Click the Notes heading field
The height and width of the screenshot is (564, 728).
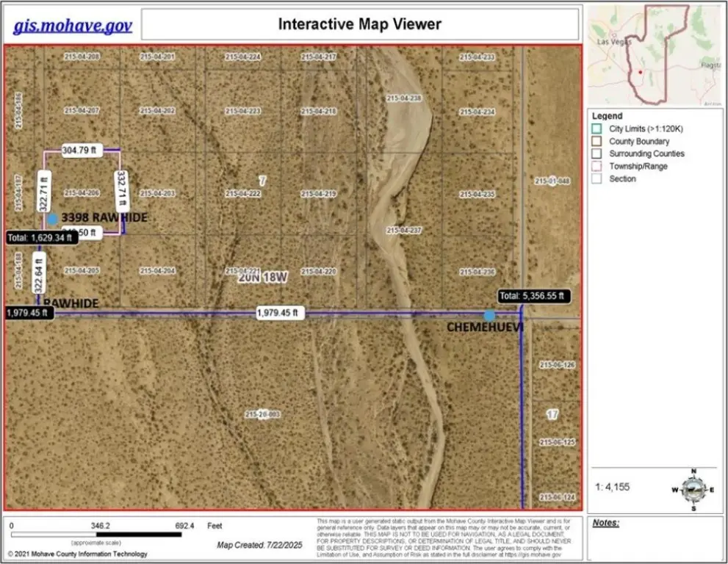pyautogui.click(x=606, y=524)
